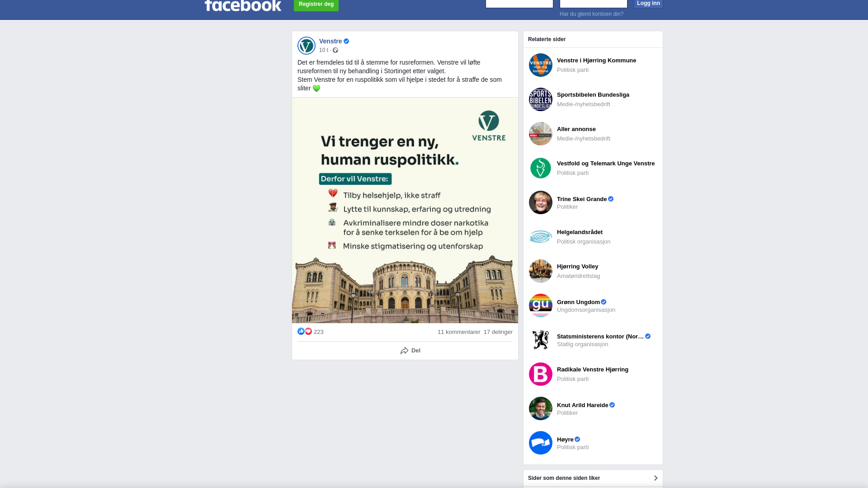868x488 pixels.
Task: Open Knut Arild Hareide page link
Action: (582, 405)
